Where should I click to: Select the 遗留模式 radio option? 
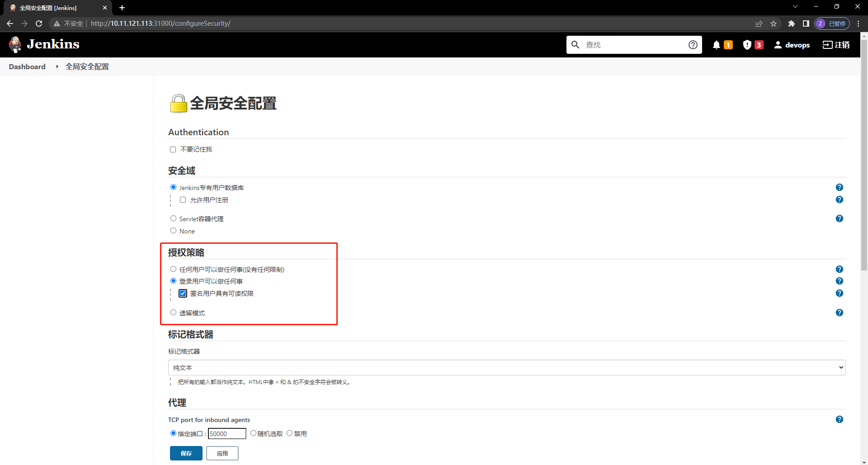click(x=173, y=313)
